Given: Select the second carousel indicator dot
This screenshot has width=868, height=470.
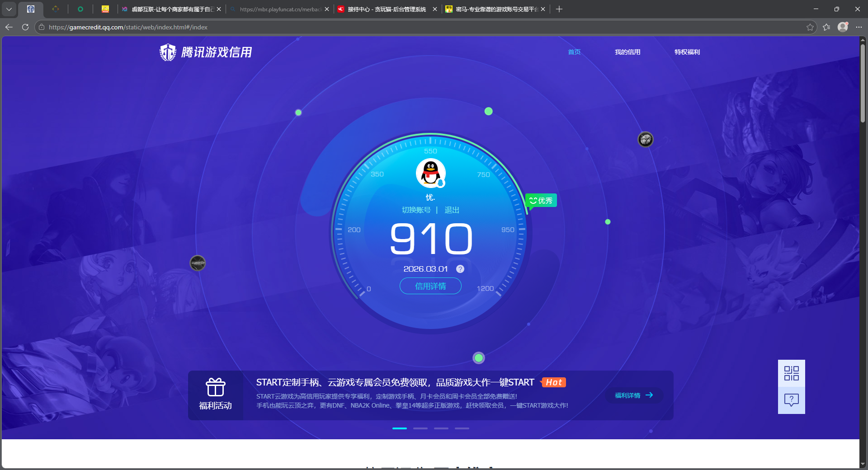Looking at the screenshot, I should point(420,428).
